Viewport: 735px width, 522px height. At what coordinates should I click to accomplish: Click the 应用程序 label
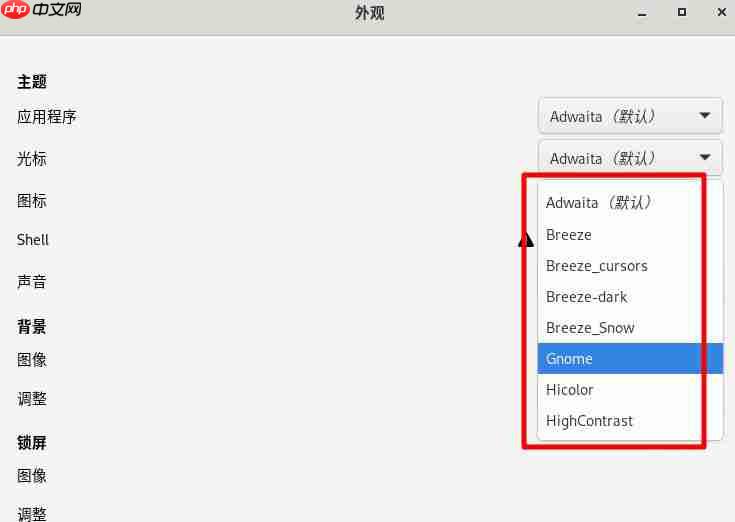(46, 117)
